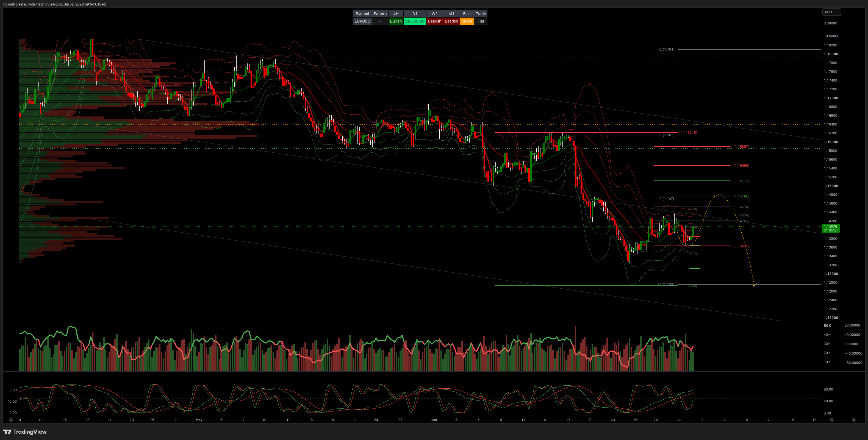Image resolution: width=868 pixels, height=440 pixels.
Task: Click the orange Mixed bias cell
Action: tap(467, 21)
